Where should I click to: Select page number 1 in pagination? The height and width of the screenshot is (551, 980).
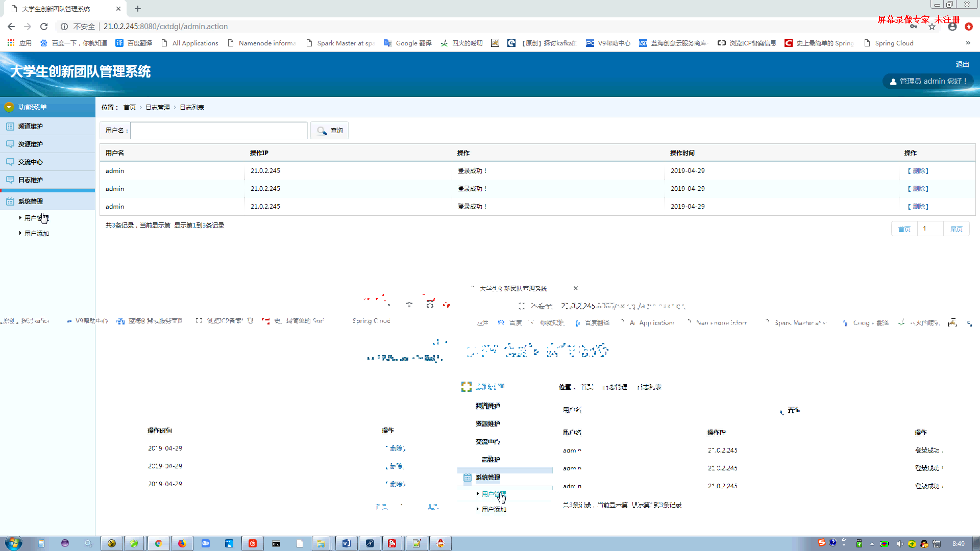point(930,229)
